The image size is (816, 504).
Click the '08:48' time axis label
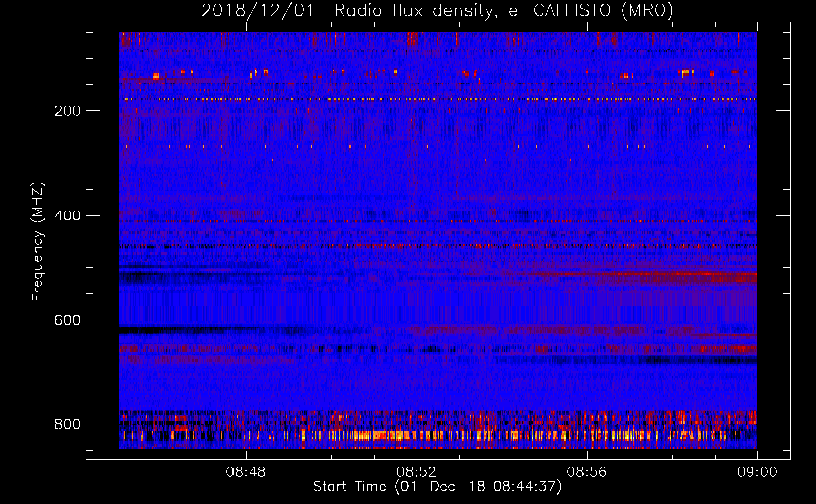pos(246,472)
